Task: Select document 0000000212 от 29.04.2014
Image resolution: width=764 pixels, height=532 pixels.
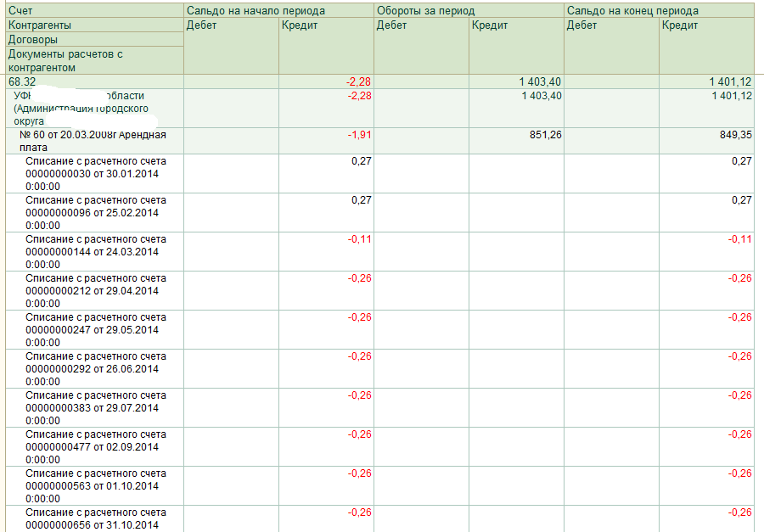Action: click(95, 290)
